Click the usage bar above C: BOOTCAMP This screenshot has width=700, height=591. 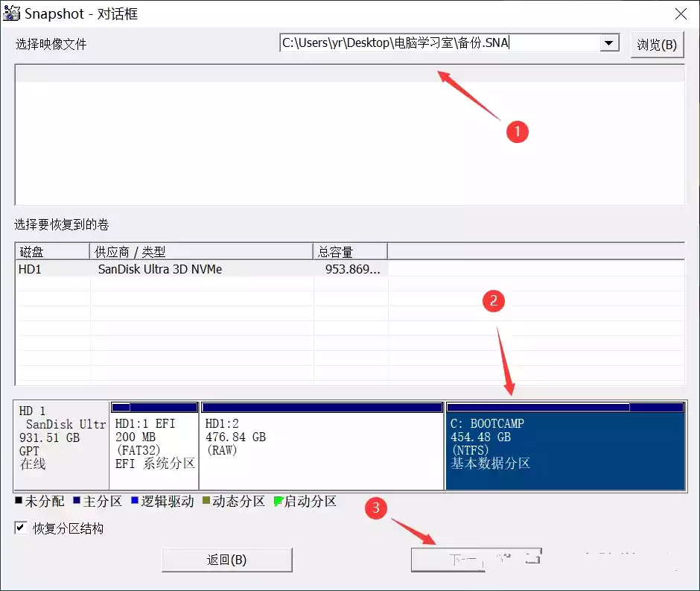[x=564, y=408]
